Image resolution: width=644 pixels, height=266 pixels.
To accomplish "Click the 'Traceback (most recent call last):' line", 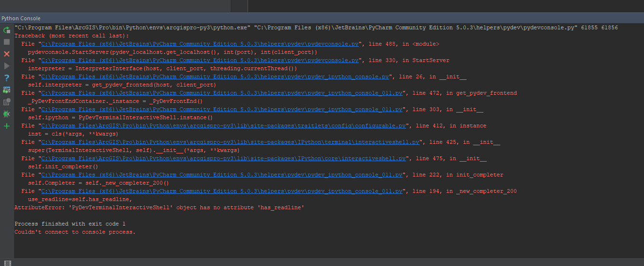I will click(x=72, y=36).
